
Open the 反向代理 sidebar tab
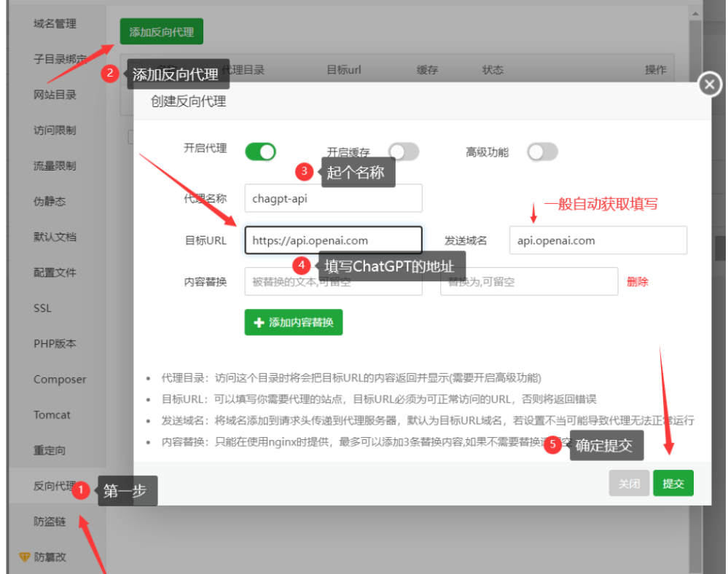pyautogui.click(x=54, y=486)
